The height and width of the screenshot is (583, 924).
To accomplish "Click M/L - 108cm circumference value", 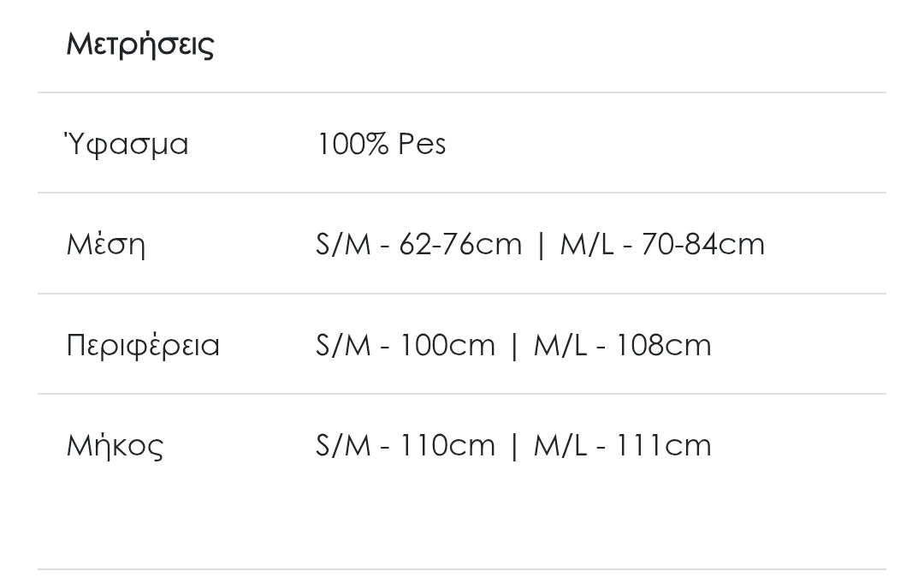I will click(622, 345).
